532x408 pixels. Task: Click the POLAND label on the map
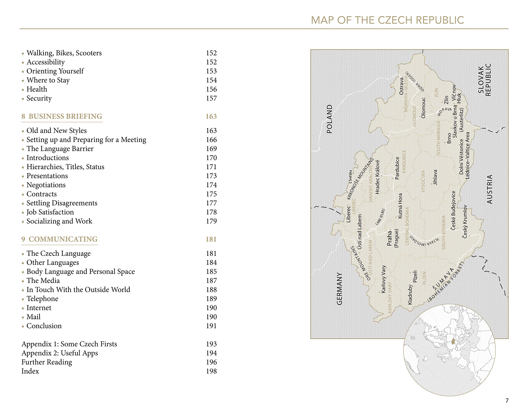coord(329,119)
